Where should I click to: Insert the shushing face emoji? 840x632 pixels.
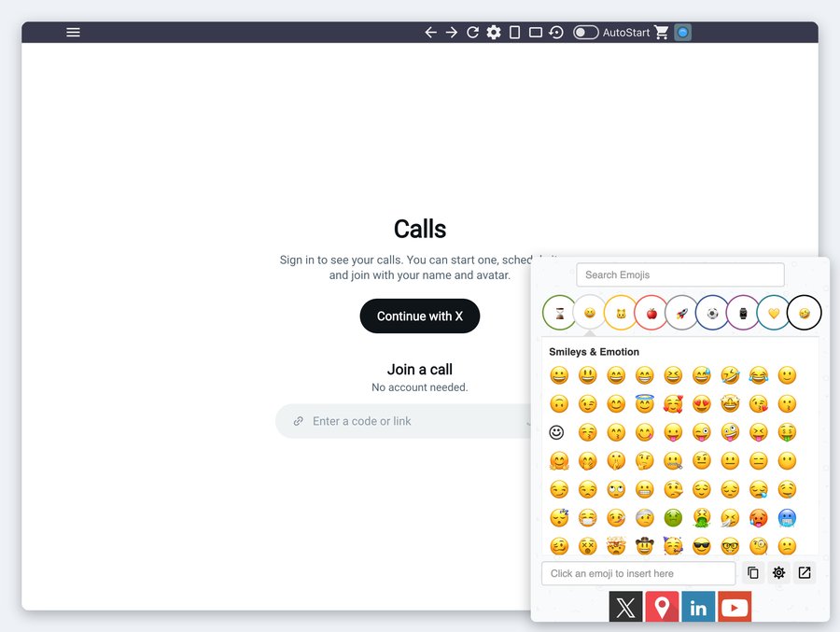[616, 460]
